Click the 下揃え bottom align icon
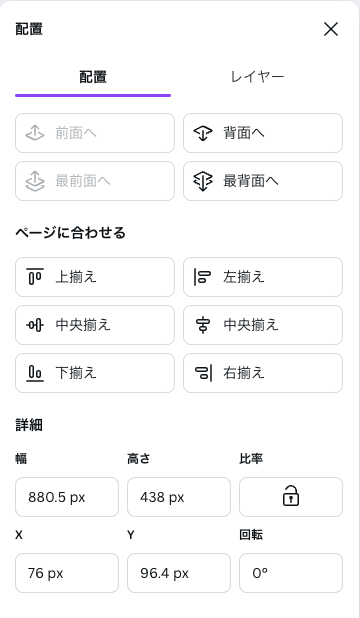360x618 pixels. [35, 373]
